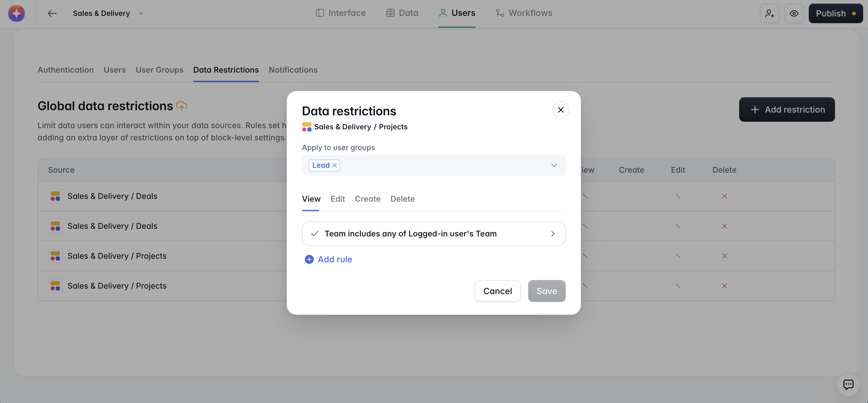The height and width of the screenshot is (403, 868).
Task: Click the invite user icon
Action: 770,13
